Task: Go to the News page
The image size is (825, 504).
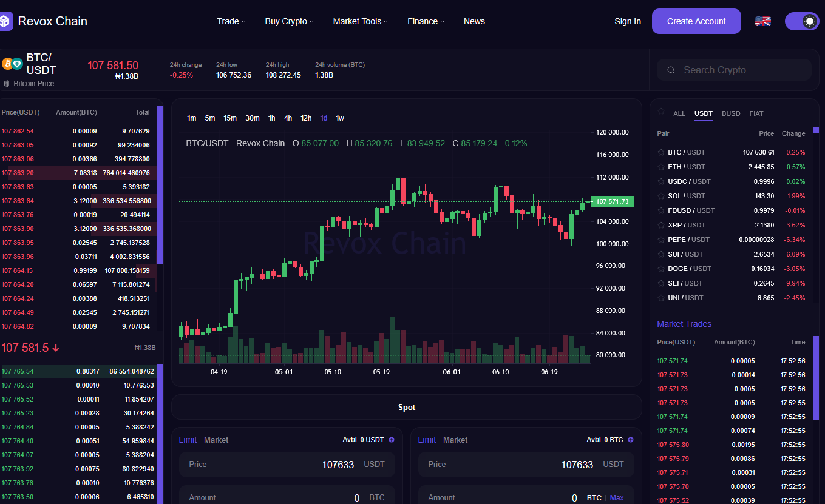Action: [x=474, y=21]
